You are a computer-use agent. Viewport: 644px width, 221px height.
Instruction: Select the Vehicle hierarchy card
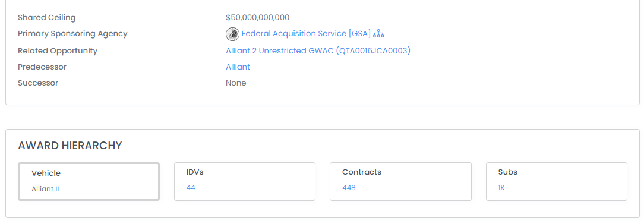(x=89, y=182)
